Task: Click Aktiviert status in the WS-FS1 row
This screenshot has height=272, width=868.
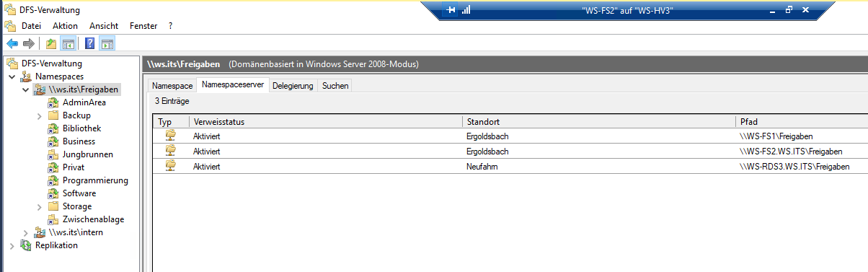Action: [206, 136]
